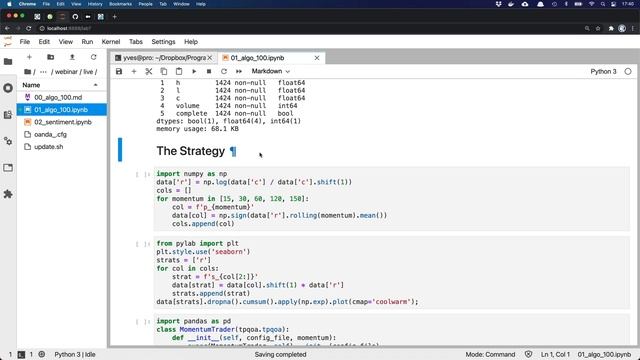Screen dimensions: 640x360
Task: Reload the page in Chrome
Action: click(x=29, y=28)
